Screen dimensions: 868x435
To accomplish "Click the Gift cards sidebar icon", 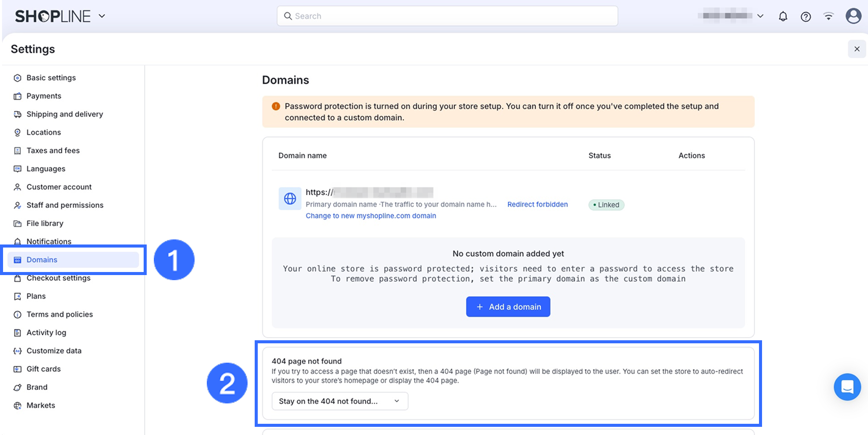I will tap(17, 369).
